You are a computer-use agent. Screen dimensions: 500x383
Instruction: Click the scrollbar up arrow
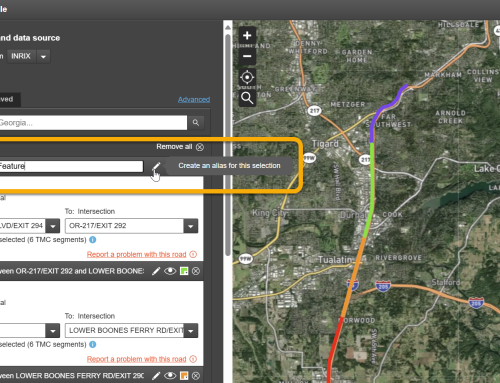pos(228,27)
